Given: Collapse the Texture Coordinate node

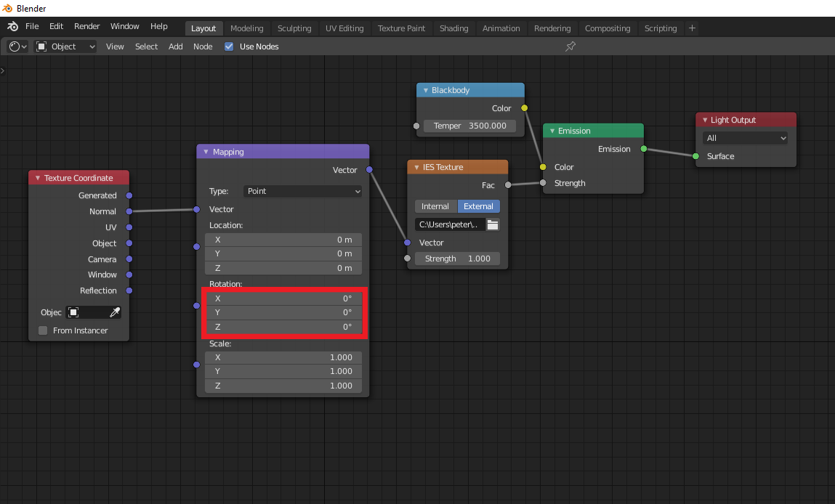Looking at the screenshot, I should [x=38, y=178].
